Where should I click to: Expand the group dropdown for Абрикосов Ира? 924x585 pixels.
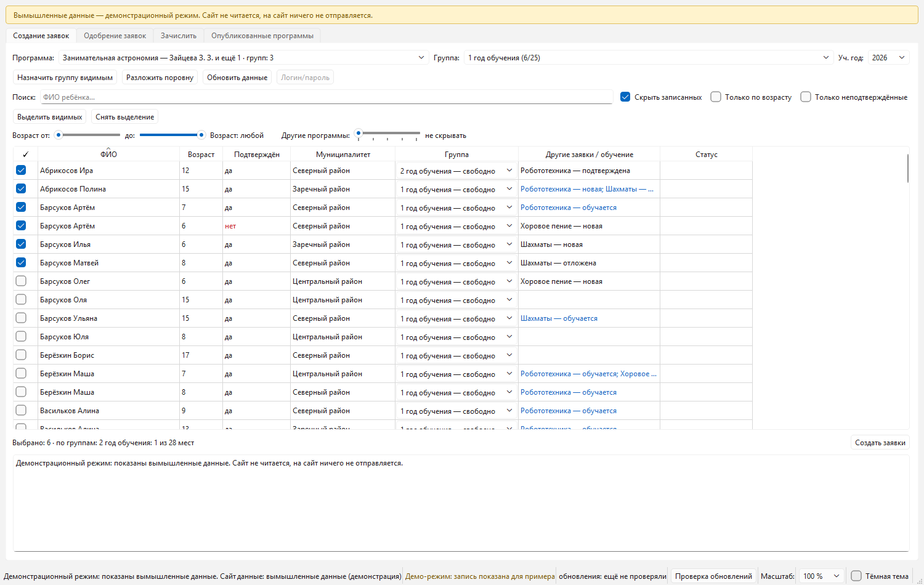tap(456, 171)
